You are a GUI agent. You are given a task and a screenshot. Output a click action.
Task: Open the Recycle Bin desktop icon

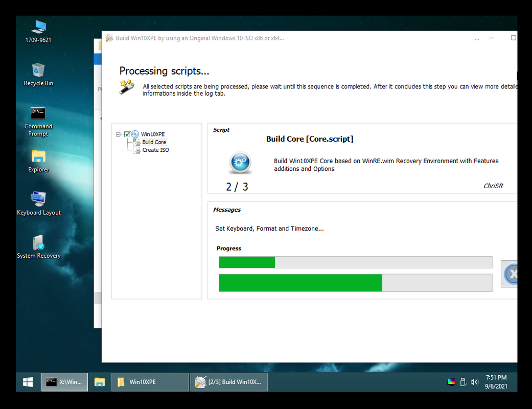[x=38, y=74]
